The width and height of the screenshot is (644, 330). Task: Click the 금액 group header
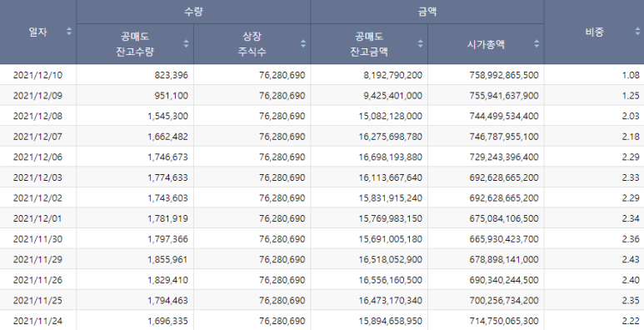pos(427,12)
